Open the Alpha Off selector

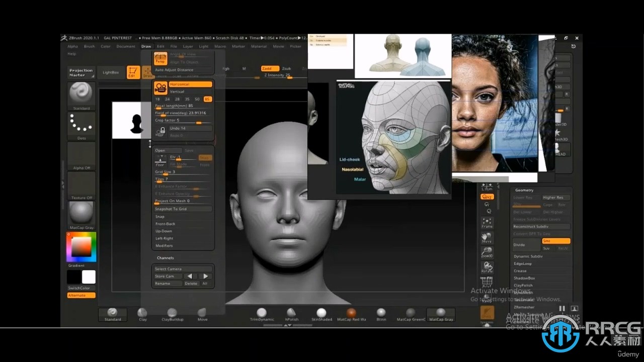pyautogui.click(x=81, y=156)
